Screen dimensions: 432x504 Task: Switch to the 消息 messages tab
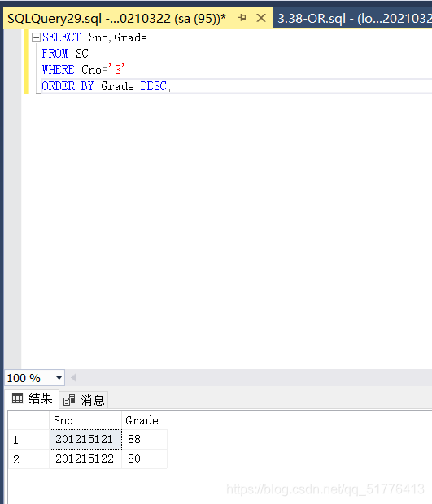point(85,400)
